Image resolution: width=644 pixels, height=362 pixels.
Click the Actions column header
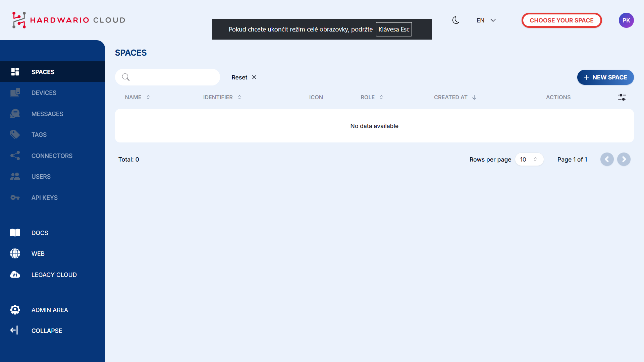coord(558,97)
